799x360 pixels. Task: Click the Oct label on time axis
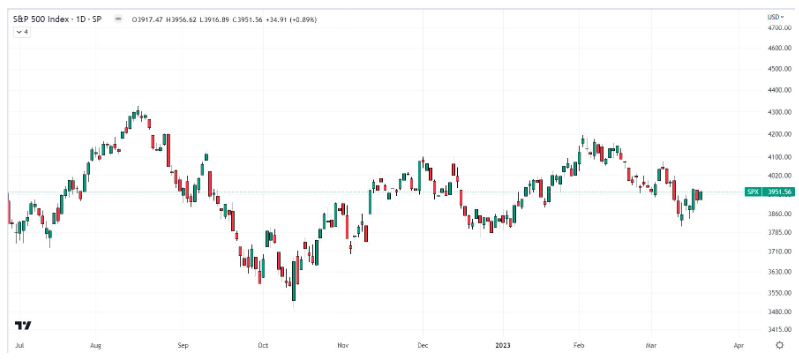263,346
